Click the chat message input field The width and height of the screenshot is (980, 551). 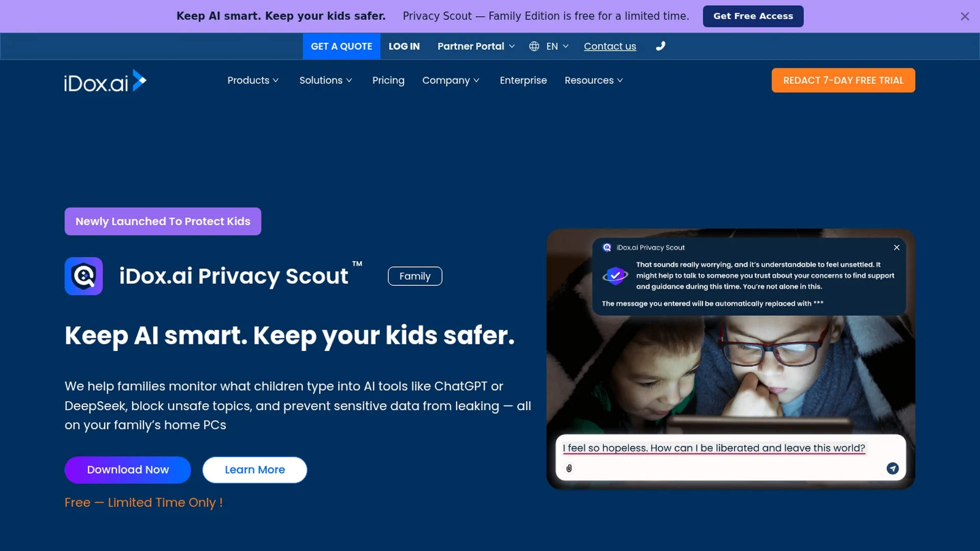pyautogui.click(x=730, y=457)
